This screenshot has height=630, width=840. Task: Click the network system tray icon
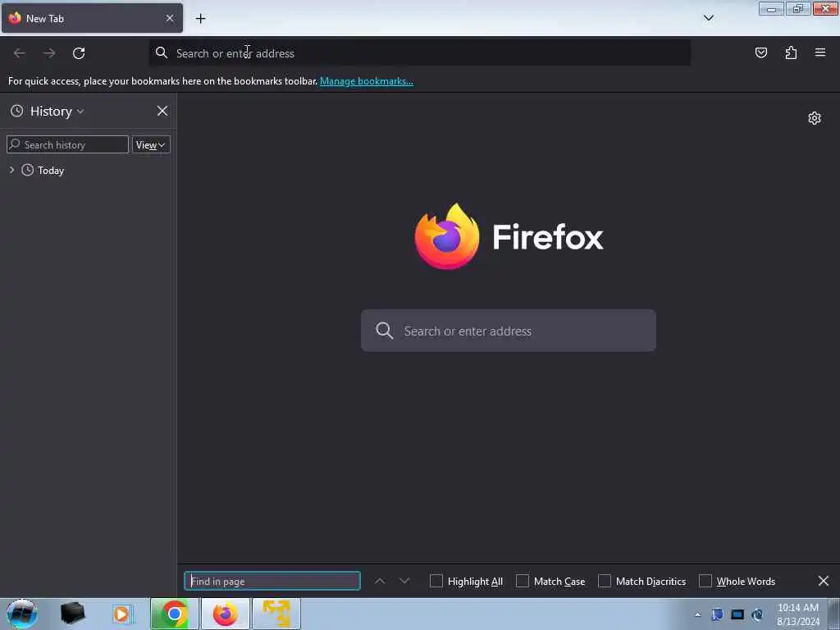click(x=757, y=614)
